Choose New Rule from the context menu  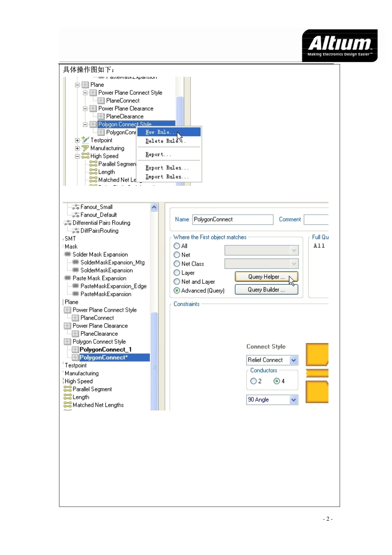169,132
